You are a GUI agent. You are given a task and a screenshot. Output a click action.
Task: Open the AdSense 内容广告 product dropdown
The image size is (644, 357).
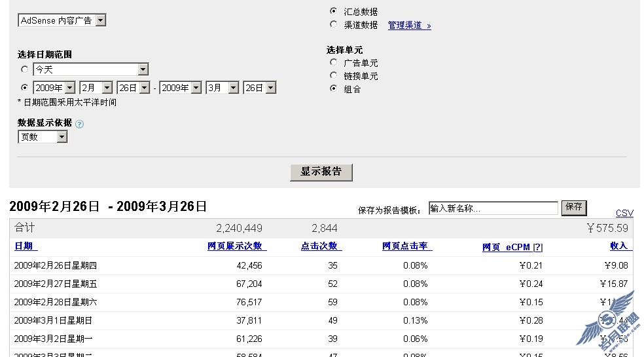click(x=62, y=20)
